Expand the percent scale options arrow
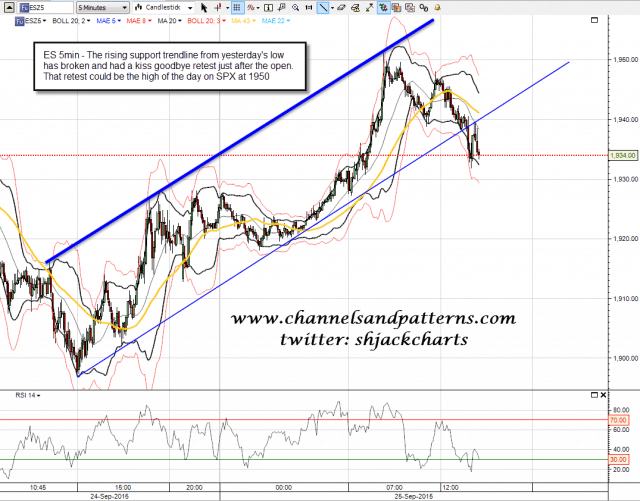 pos(258,8)
